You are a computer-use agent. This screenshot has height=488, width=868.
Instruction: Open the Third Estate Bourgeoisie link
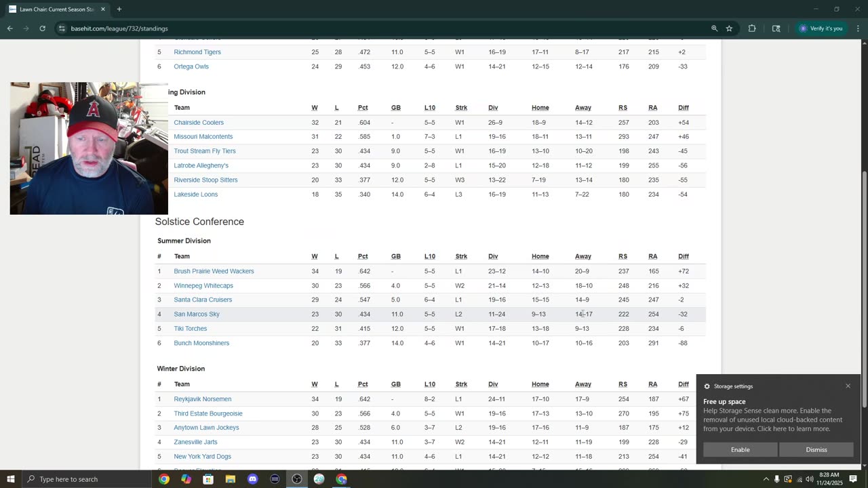click(x=208, y=413)
